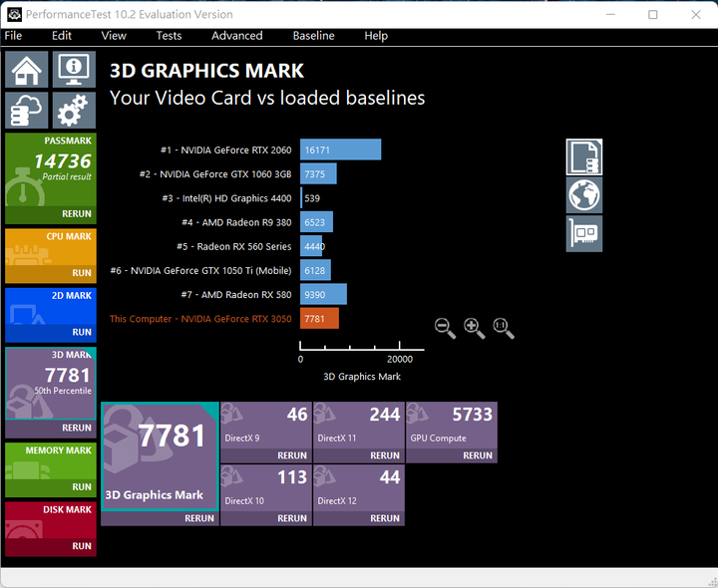Open the Edit menu
718x588 pixels.
point(62,36)
